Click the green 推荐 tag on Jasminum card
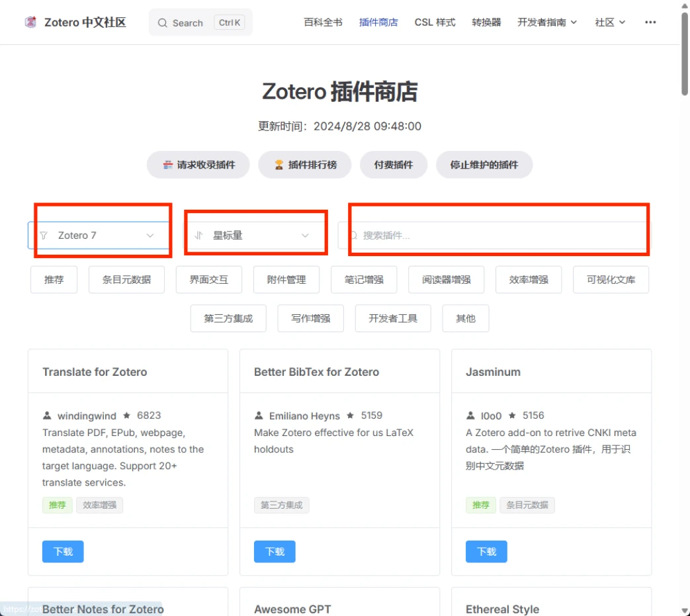Image resolution: width=690 pixels, height=616 pixels. [x=480, y=505]
